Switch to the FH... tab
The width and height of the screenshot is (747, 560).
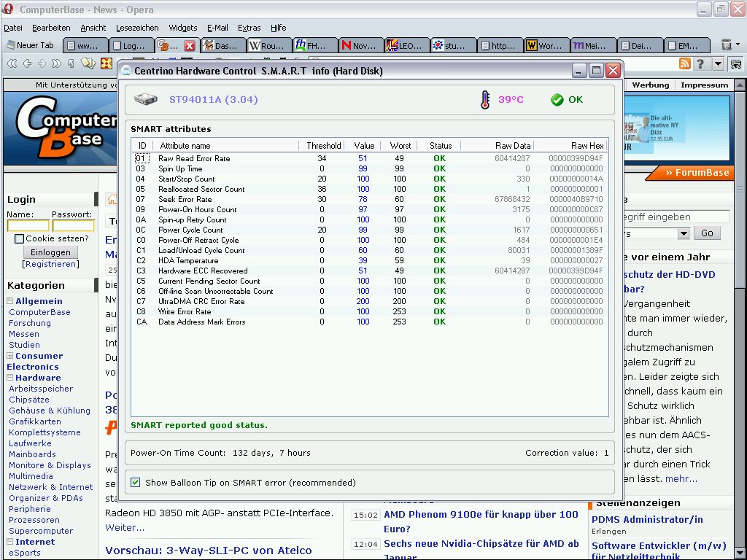pyautogui.click(x=314, y=46)
